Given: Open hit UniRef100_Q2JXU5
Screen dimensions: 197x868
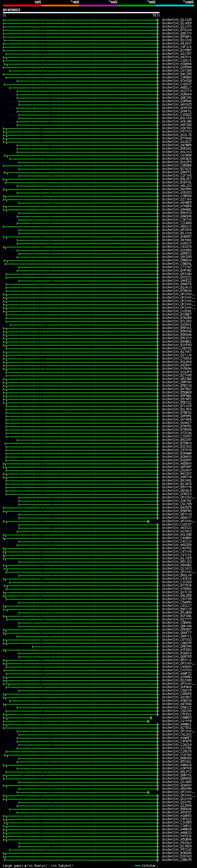Looking at the screenshot, I should pyautogui.click(x=177, y=20).
